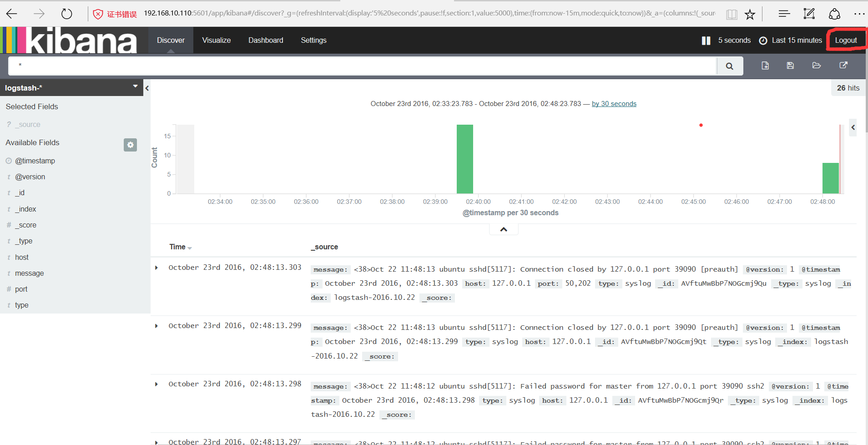Load a saved search folder icon

tap(817, 66)
